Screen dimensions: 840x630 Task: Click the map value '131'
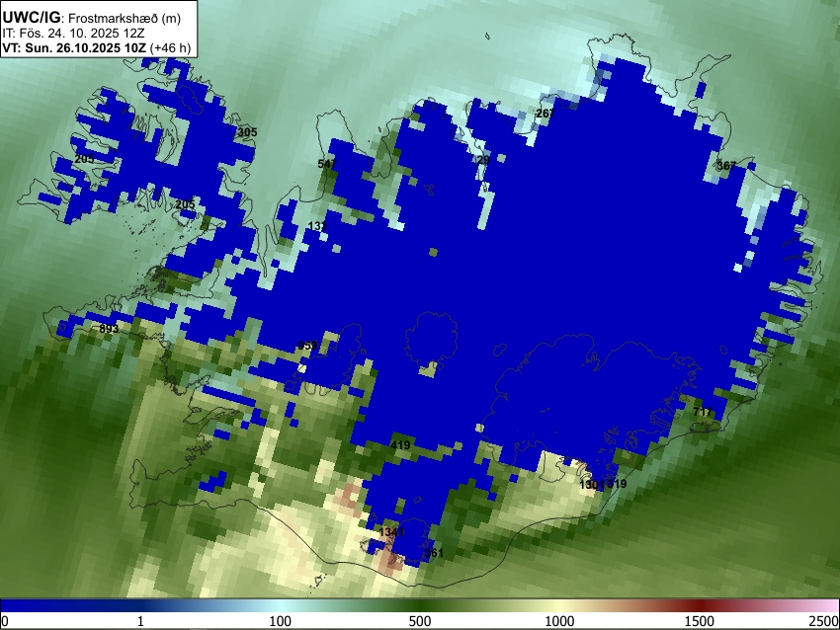click(x=317, y=226)
